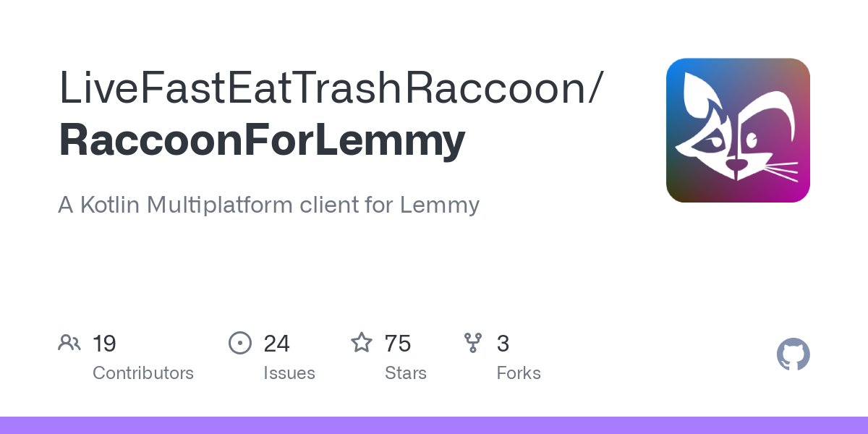The height and width of the screenshot is (434, 868).
Task: Click the star count 75
Action: coord(398,344)
